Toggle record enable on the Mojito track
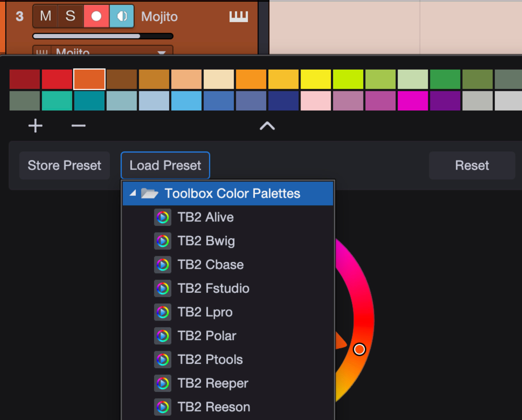The image size is (522, 420). (x=96, y=16)
